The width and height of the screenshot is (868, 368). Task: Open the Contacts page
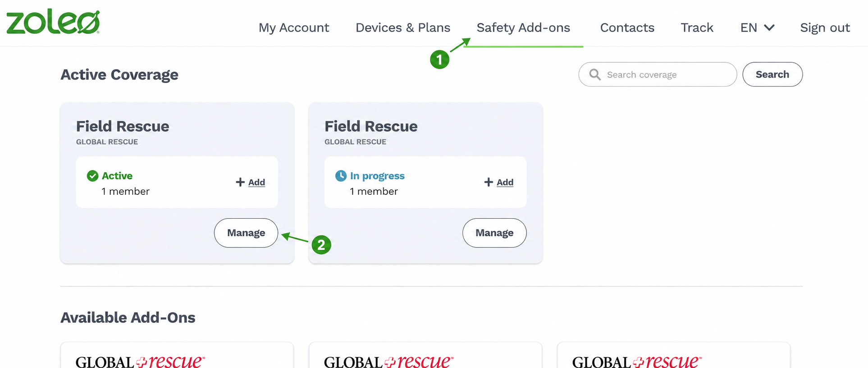click(x=627, y=28)
